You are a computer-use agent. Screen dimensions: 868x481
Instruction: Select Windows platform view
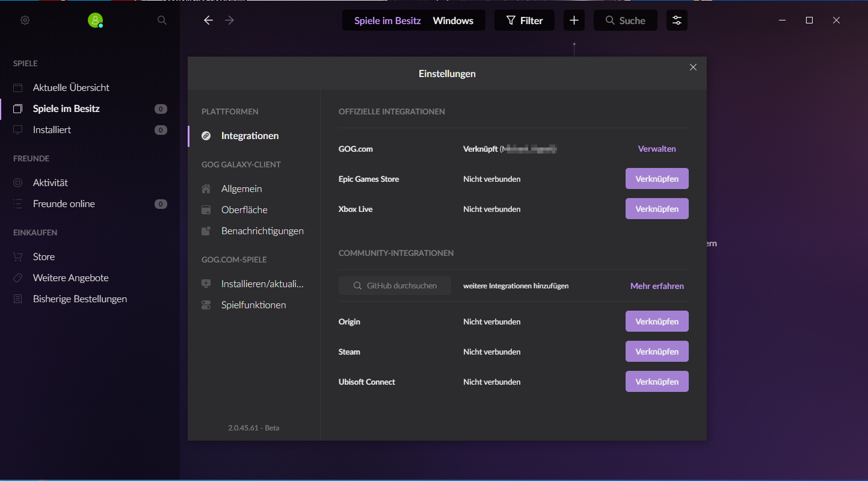tap(453, 20)
